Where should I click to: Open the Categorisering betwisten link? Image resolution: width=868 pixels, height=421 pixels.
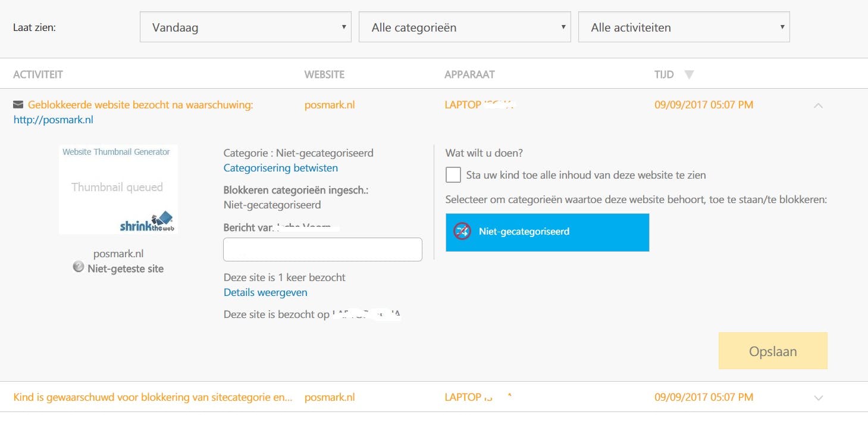281,168
